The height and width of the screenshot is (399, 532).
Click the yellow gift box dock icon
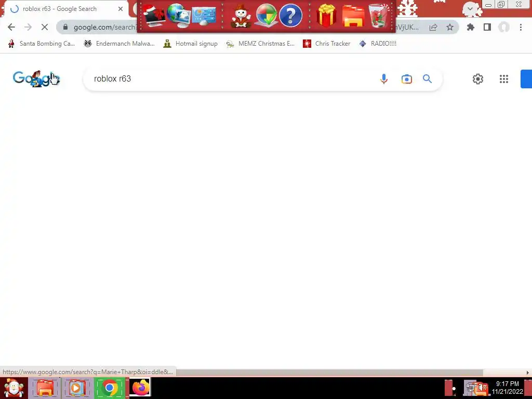326,16
